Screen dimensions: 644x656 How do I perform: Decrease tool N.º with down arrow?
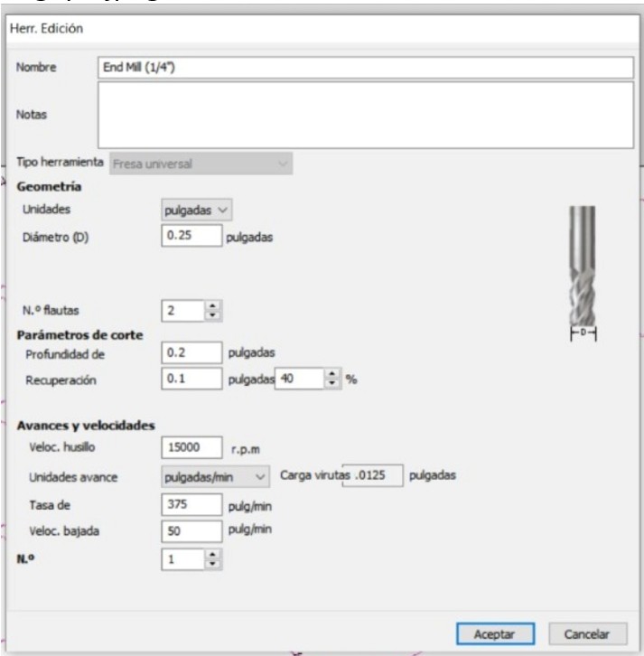tap(213, 565)
